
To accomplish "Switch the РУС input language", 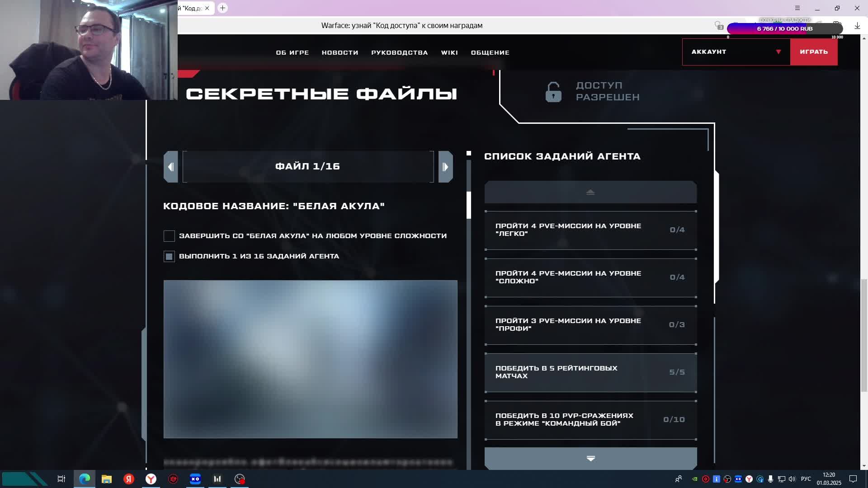I will [806, 479].
